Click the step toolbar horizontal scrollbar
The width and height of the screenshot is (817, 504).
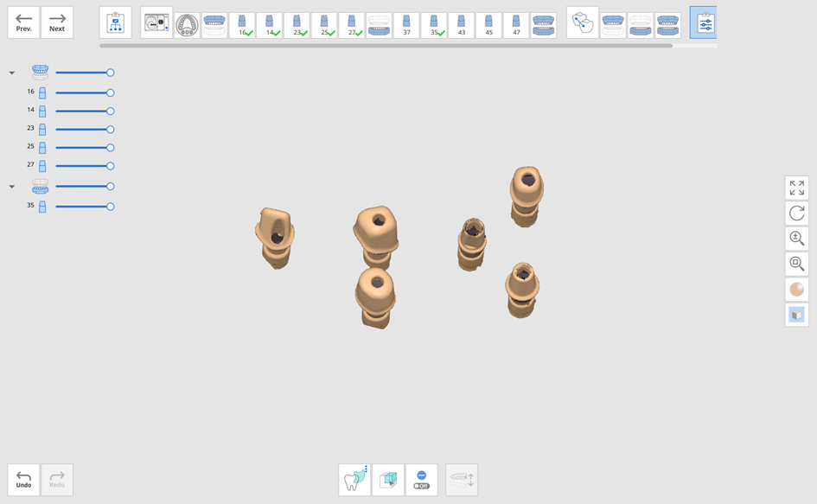tap(386, 45)
